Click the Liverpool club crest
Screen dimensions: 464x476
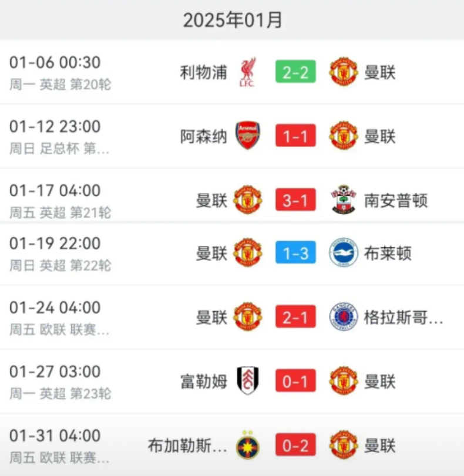click(248, 72)
